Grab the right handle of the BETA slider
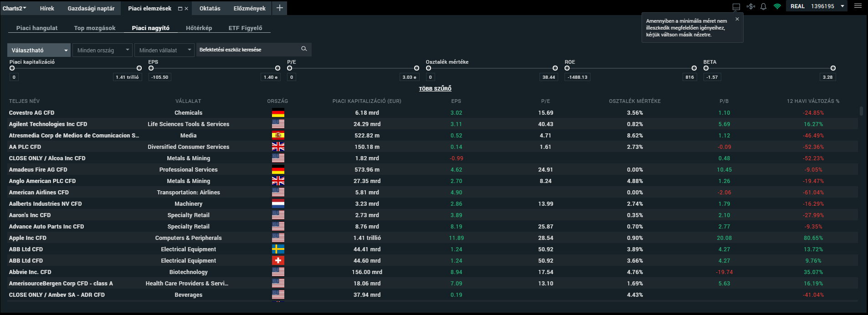The height and width of the screenshot is (315, 868). 833,68
